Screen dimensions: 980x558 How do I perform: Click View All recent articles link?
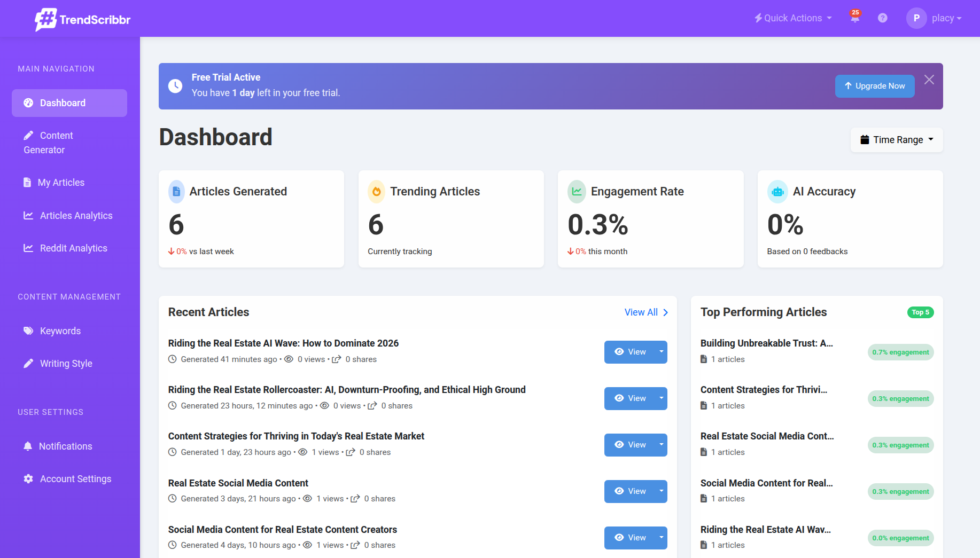(x=646, y=312)
